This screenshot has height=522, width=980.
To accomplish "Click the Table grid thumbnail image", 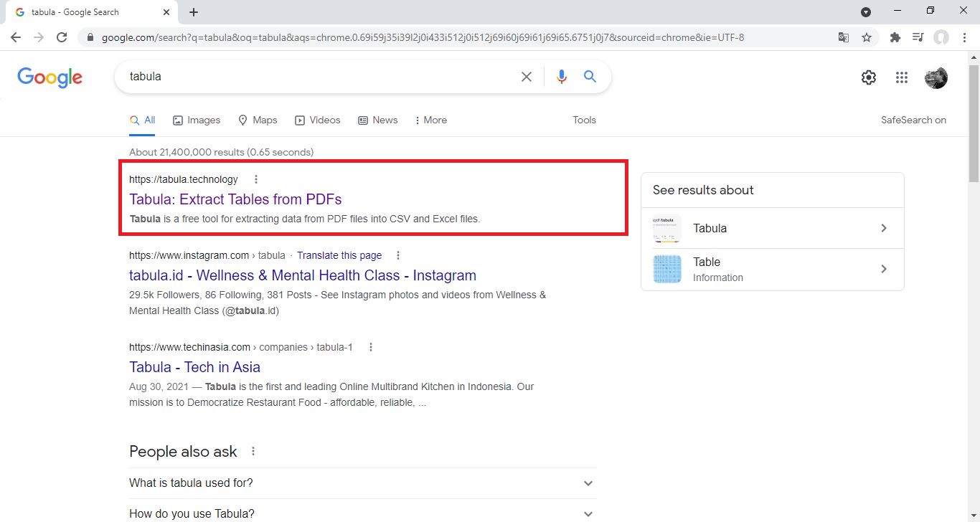I will (x=667, y=269).
